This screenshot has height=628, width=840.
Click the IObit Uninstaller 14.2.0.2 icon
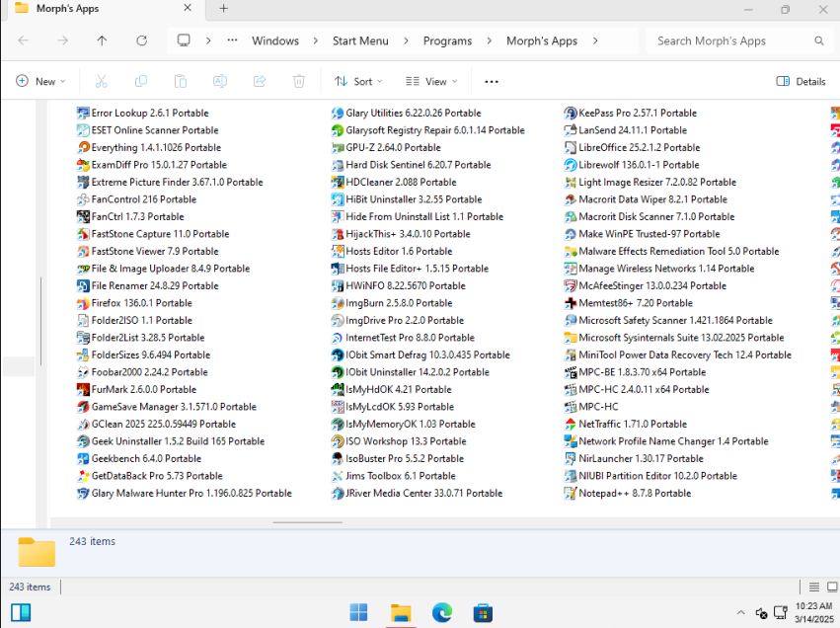pyautogui.click(x=338, y=372)
